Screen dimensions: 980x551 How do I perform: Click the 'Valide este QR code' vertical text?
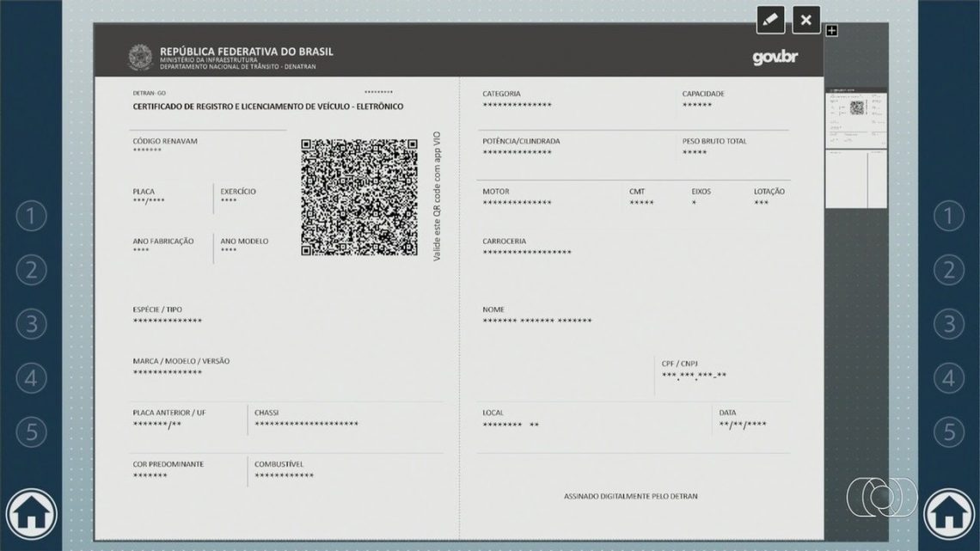[x=437, y=196]
